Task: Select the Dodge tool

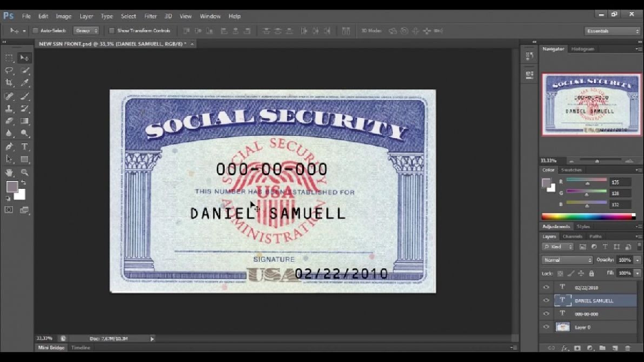Action: click(24, 133)
